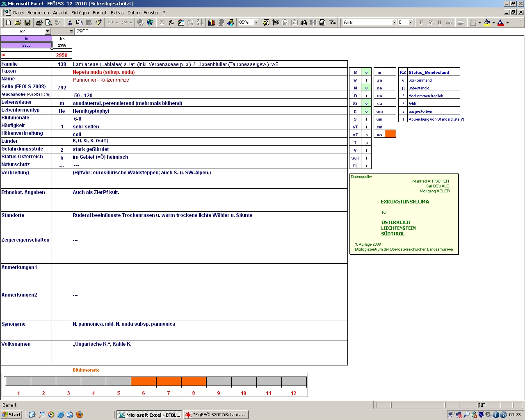Cut the selection with the scissors icon

70,23
